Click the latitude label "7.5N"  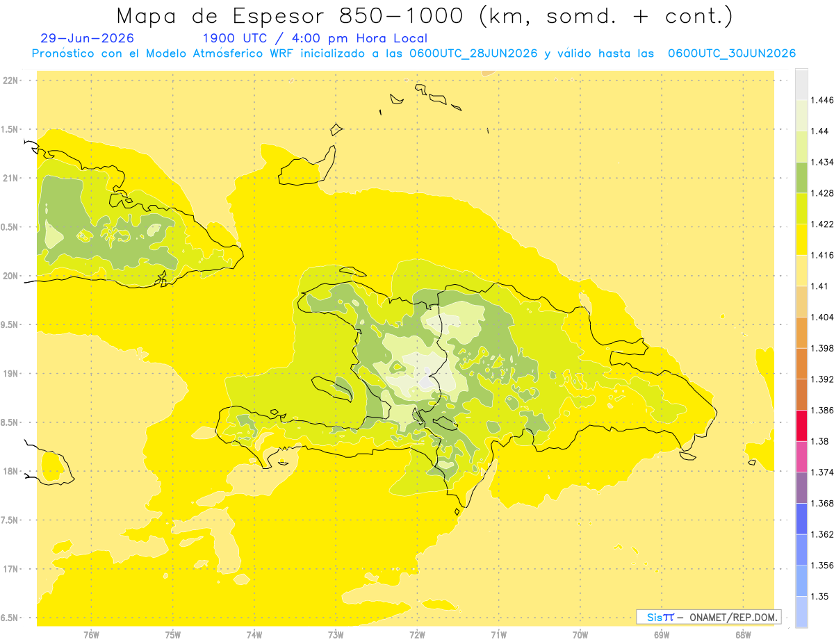(10, 520)
